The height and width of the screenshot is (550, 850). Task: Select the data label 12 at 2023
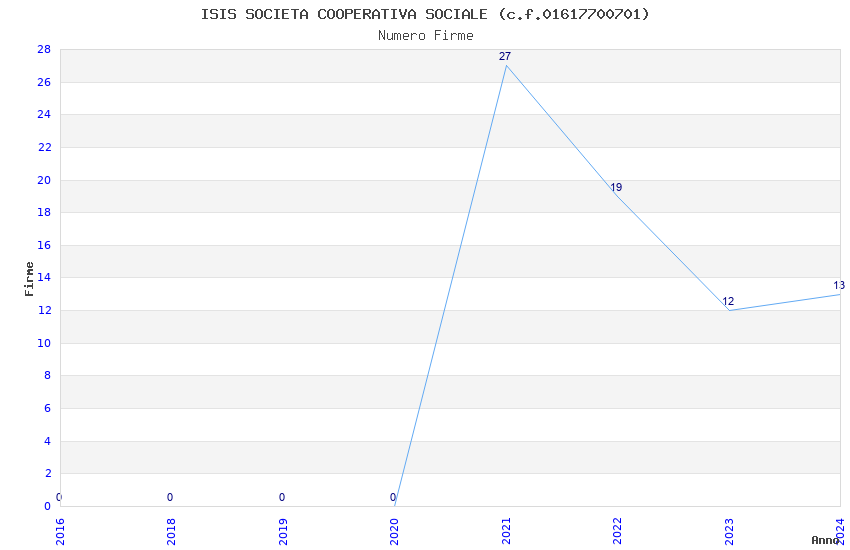pos(728,301)
